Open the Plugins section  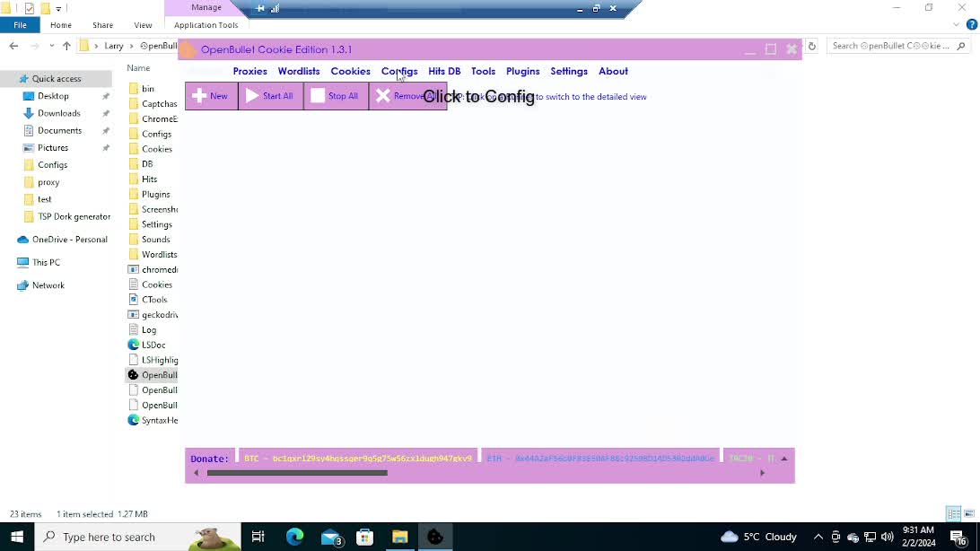[x=522, y=71]
